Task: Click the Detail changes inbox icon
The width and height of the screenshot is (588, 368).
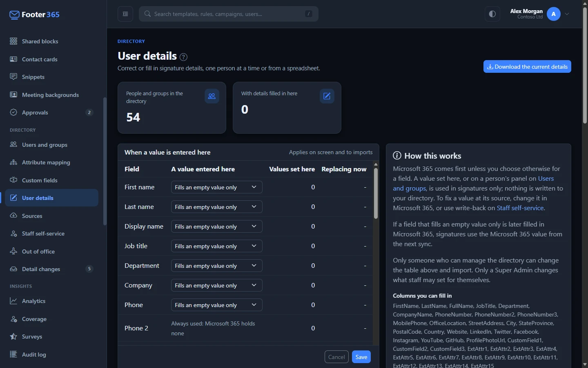Action: pyautogui.click(x=13, y=269)
